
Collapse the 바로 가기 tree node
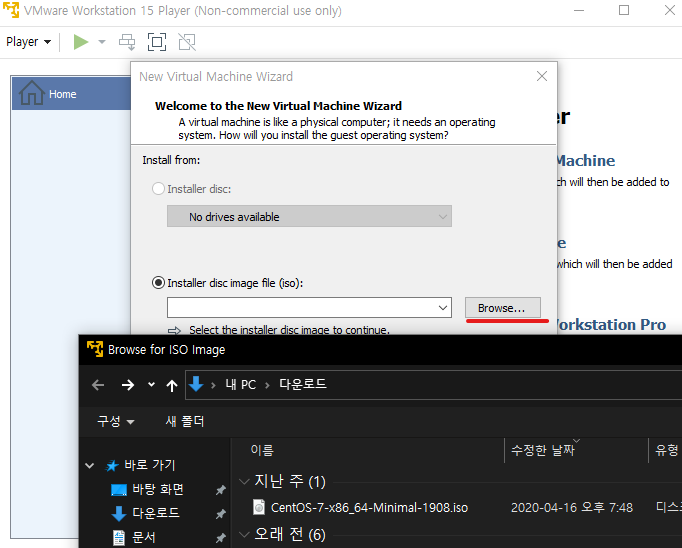point(90,466)
